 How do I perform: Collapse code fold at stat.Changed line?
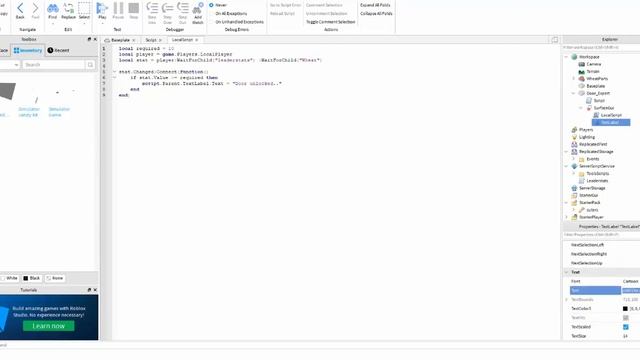pyautogui.click(x=115, y=71)
